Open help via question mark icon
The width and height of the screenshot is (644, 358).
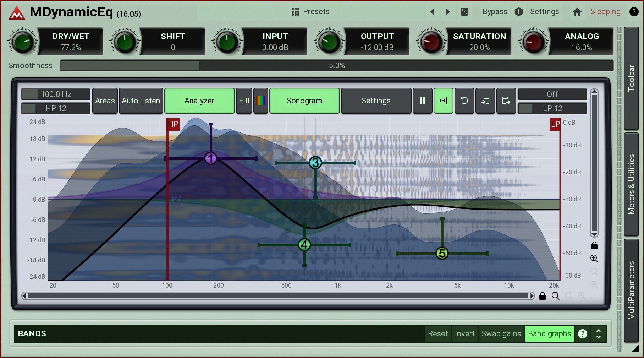coord(634,12)
